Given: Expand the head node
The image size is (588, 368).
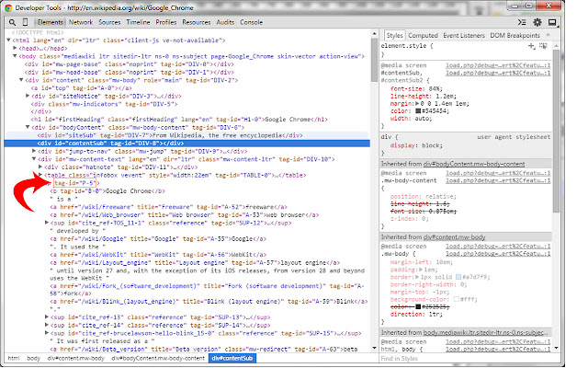Looking at the screenshot, I should [x=15, y=48].
